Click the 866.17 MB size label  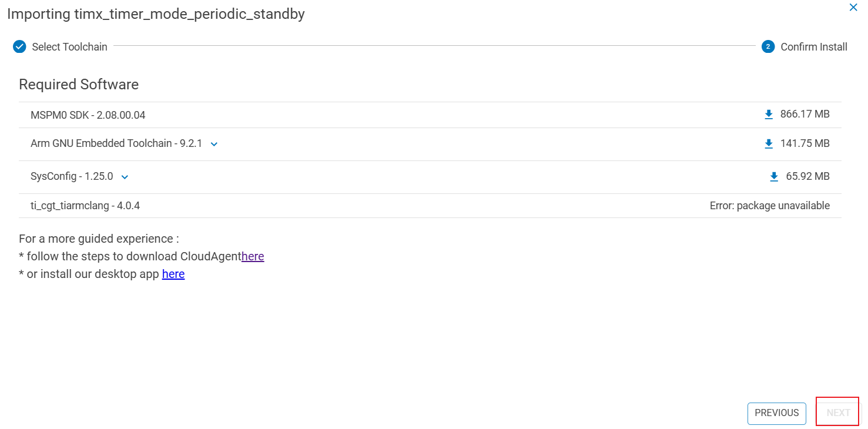point(805,114)
